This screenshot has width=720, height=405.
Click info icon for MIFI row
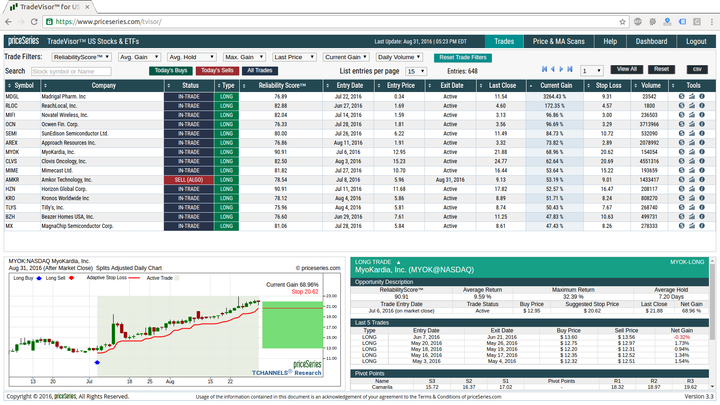[x=702, y=115]
